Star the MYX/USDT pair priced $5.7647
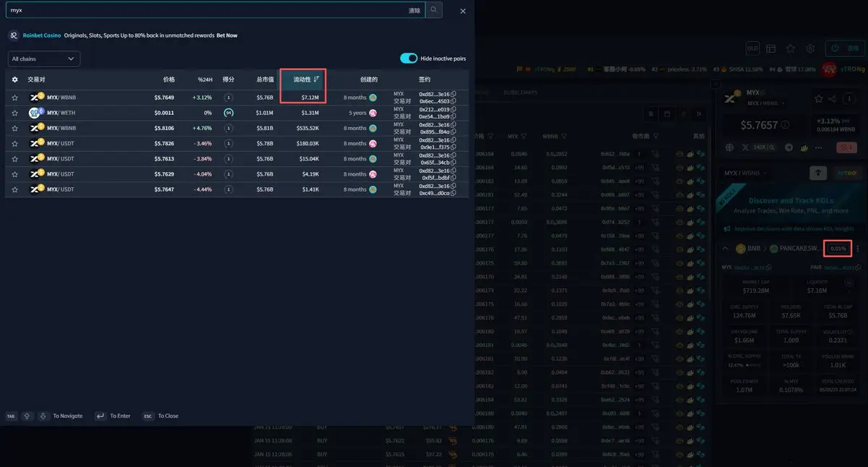 point(14,189)
